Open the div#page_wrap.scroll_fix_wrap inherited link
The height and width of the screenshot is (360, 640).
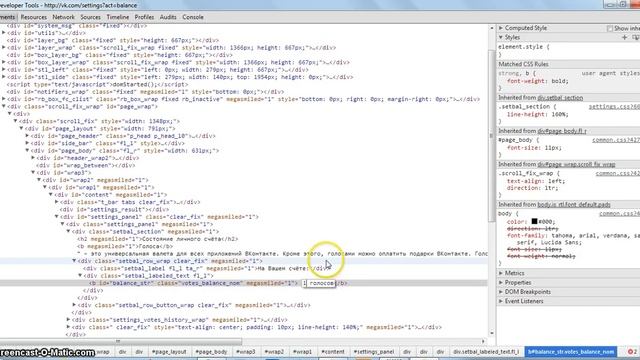tap(576, 164)
